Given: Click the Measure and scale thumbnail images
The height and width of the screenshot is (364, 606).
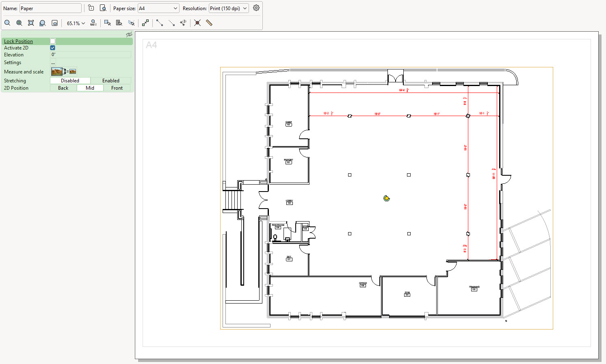Looking at the screenshot, I should [63, 71].
